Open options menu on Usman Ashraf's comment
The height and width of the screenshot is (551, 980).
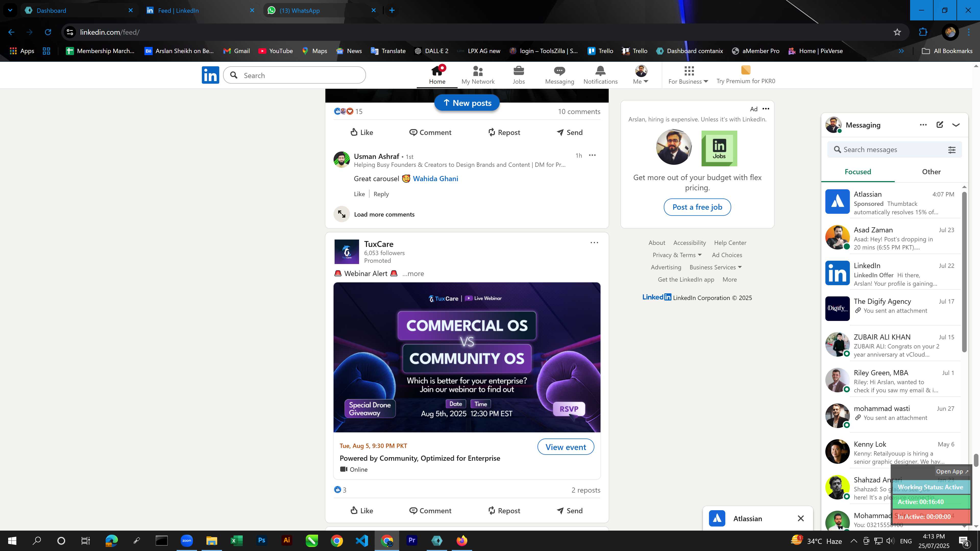pos(592,155)
